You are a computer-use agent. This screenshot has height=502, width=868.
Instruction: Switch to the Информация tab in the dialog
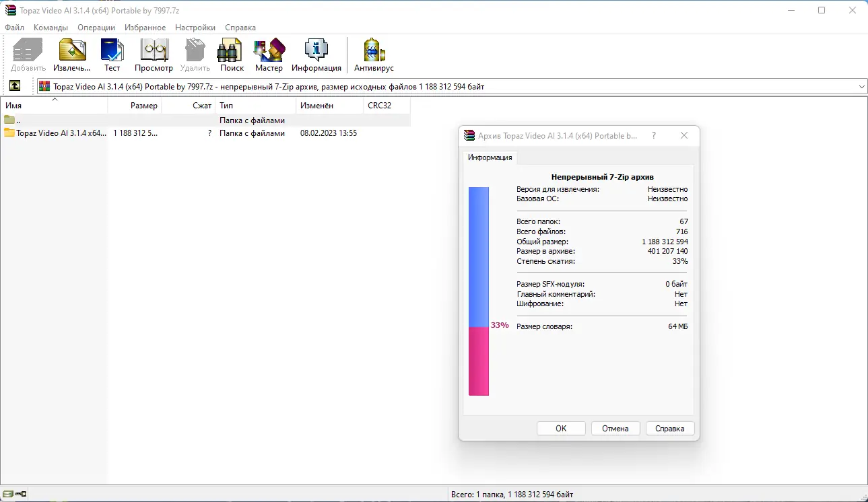point(489,157)
